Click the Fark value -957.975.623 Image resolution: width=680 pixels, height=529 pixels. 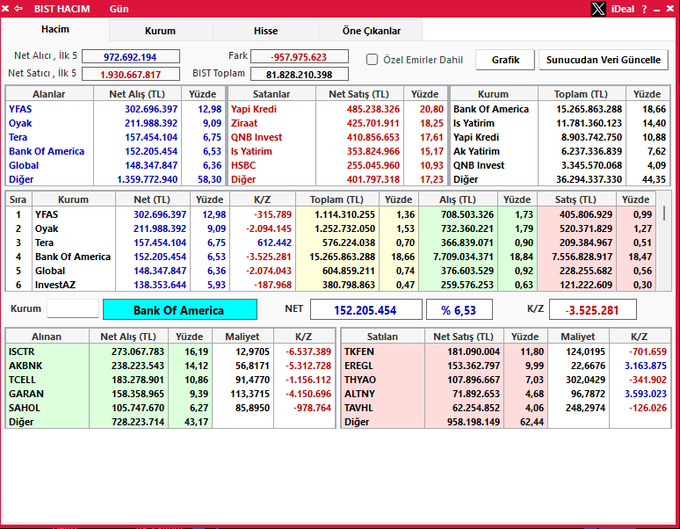[299, 57]
